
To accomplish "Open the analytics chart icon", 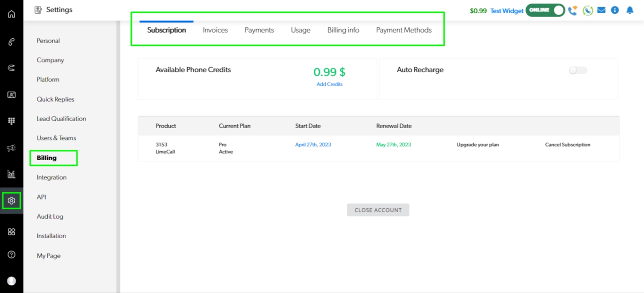I will 11,174.
